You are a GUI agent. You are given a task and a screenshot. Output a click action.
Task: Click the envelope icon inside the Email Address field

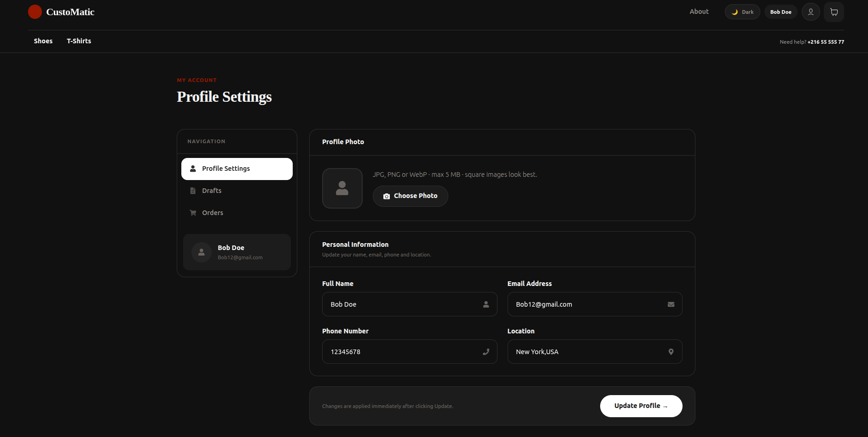click(x=671, y=304)
